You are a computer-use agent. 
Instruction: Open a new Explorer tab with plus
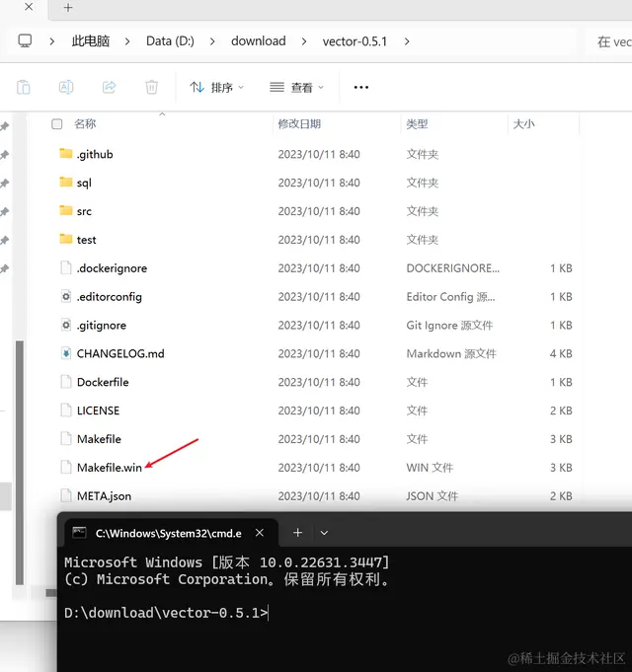[68, 8]
